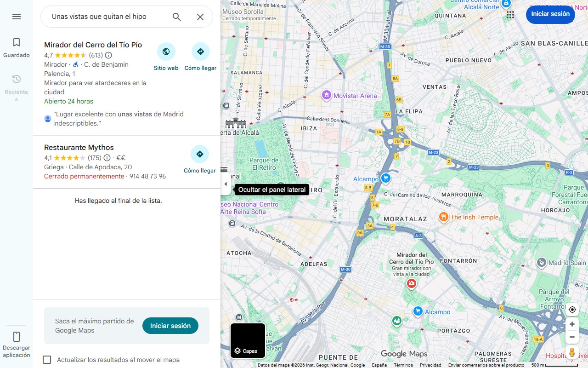Click the blue Iniciar sesión button top right
The width and height of the screenshot is (588, 368).
550,14
